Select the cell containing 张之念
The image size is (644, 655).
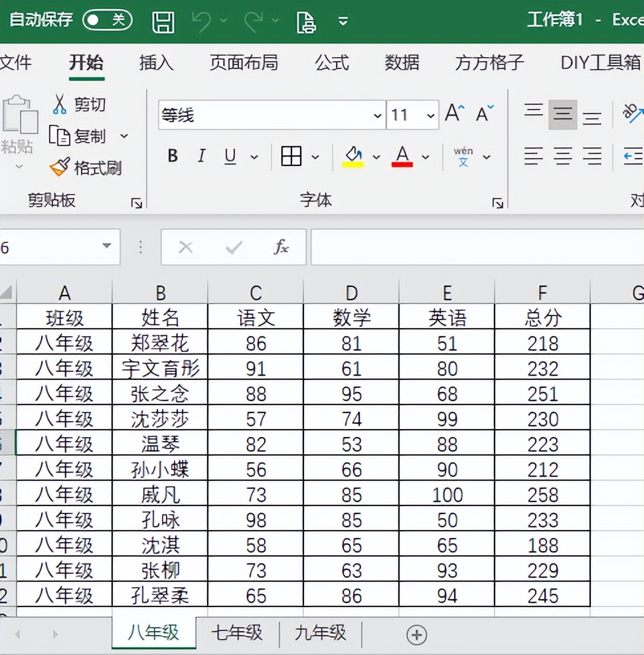click(160, 394)
